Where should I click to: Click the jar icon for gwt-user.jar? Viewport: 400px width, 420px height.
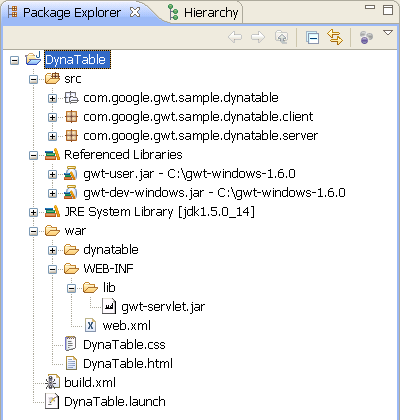[71, 173]
